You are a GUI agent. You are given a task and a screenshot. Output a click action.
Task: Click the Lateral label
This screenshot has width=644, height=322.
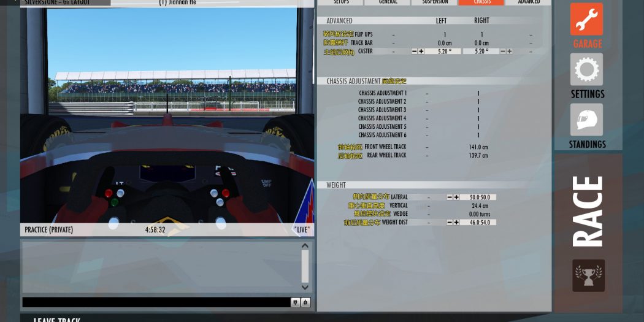point(399,197)
